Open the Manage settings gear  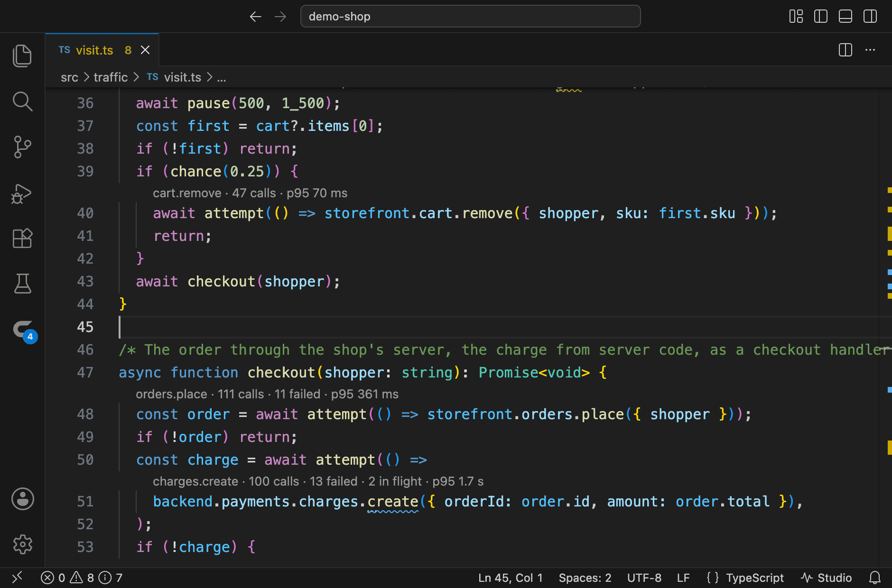click(22, 544)
